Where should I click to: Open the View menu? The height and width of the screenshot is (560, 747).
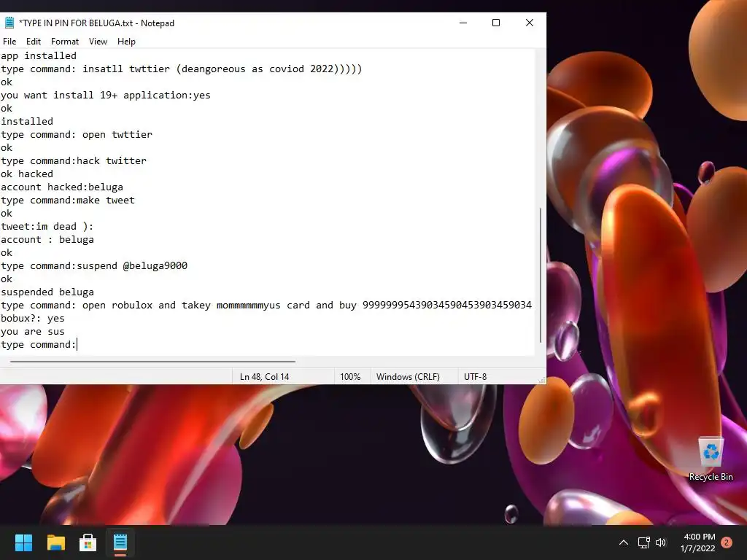tap(98, 42)
